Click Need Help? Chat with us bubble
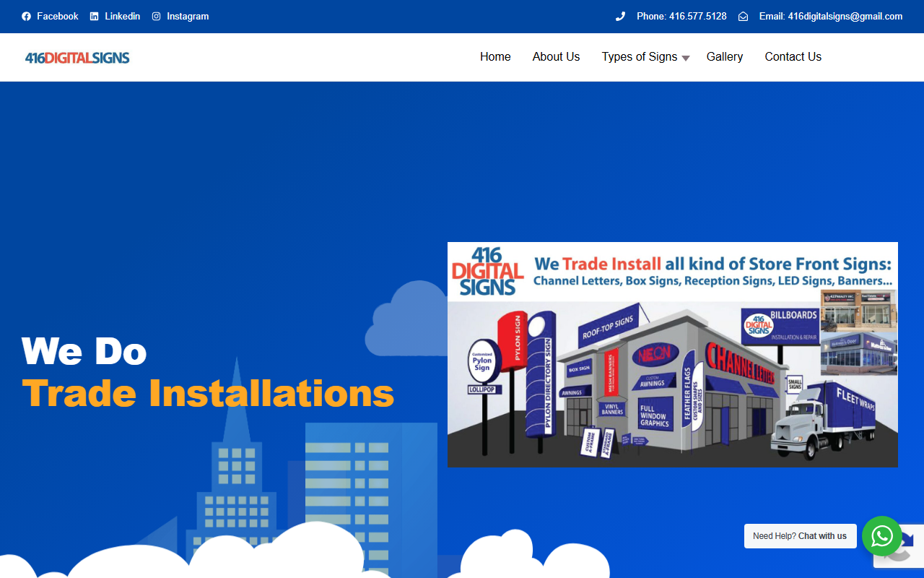 pyautogui.click(x=800, y=536)
